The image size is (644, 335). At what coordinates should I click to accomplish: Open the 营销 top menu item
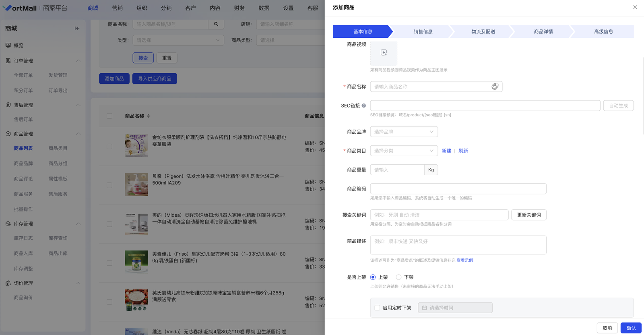[x=117, y=8]
